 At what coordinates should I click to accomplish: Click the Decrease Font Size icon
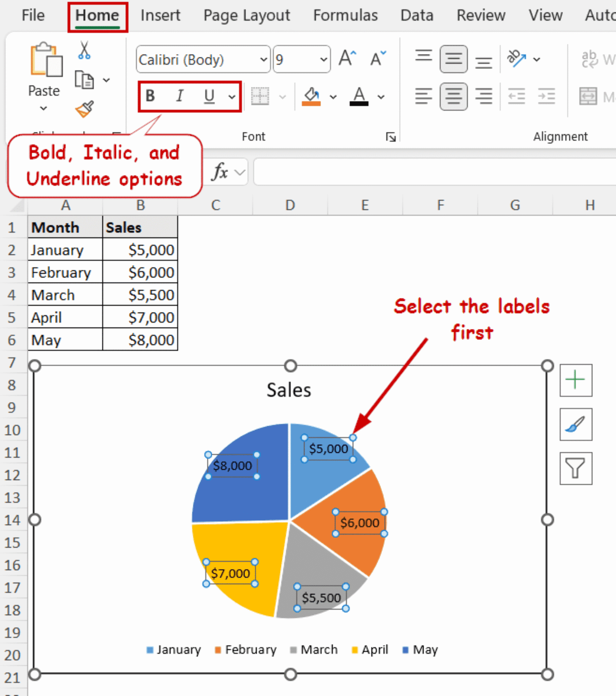(378, 58)
